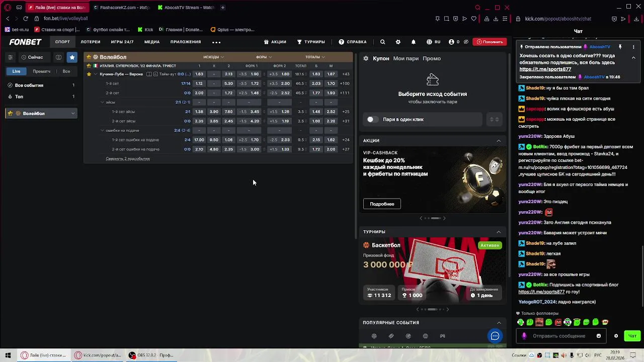644x362 pixels.
Task: Collapse the Популярные события panel
Action: click(x=499, y=323)
